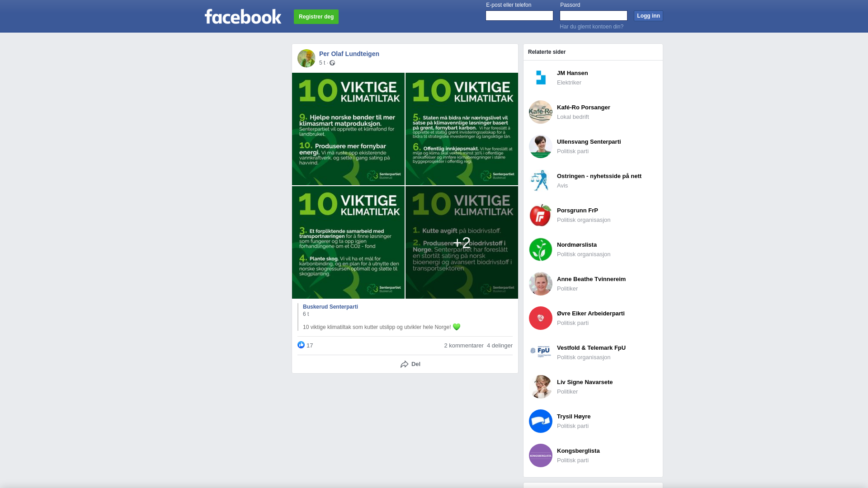This screenshot has width=868, height=488.
Task: Select the Kongsberglista purple page icon
Action: click(541, 455)
